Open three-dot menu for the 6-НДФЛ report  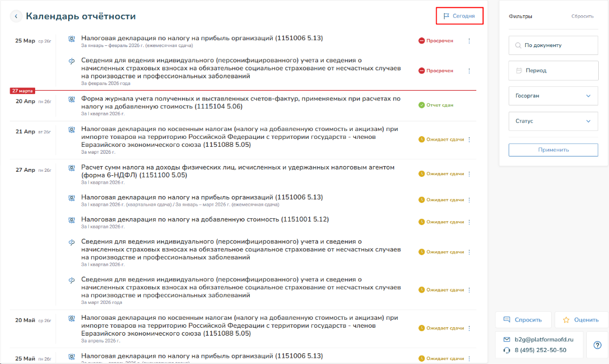click(469, 174)
